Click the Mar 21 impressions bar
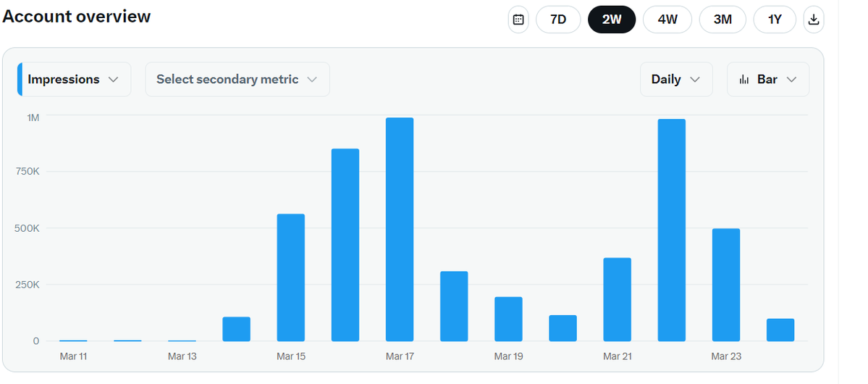 [618, 299]
